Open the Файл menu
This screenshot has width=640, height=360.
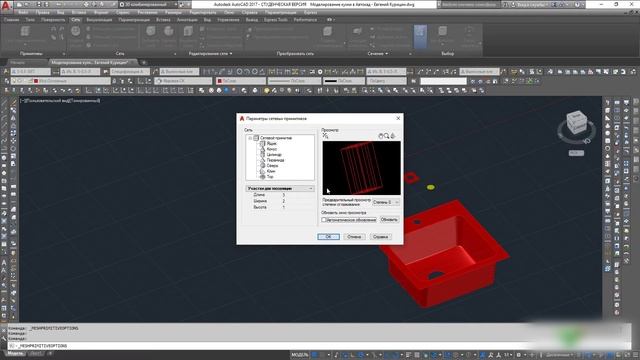click(x=23, y=13)
